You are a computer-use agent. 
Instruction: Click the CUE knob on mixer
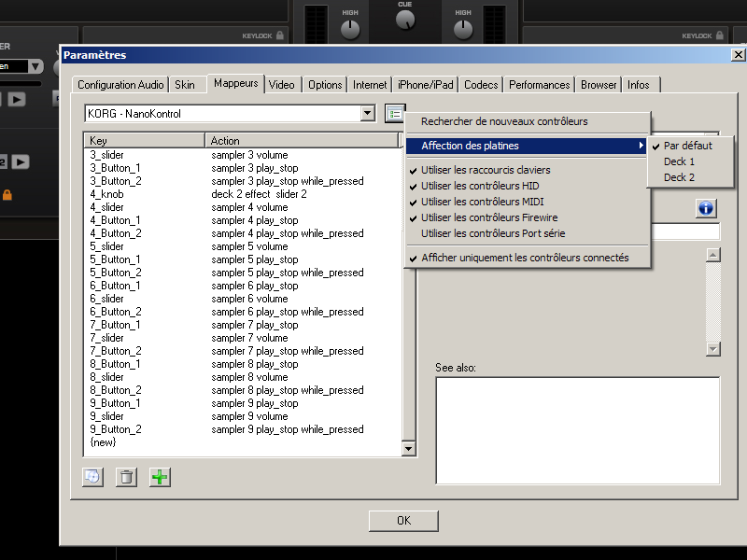pyautogui.click(x=404, y=22)
